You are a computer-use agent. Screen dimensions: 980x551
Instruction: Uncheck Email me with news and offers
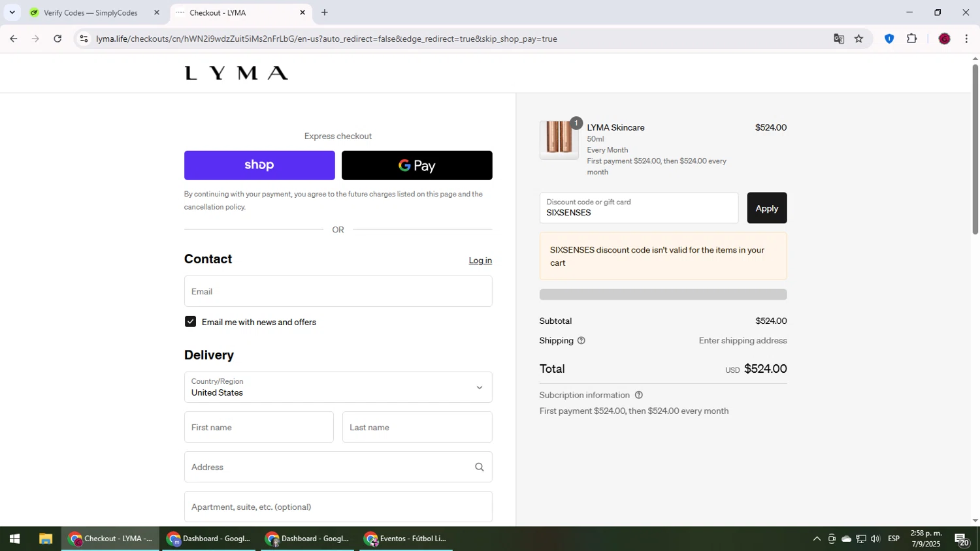[190, 322]
